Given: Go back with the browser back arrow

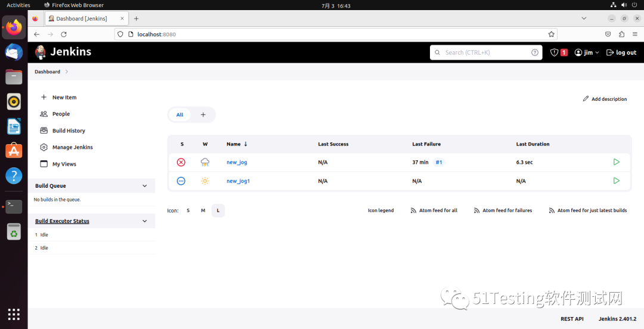Looking at the screenshot, I should 36,34.
